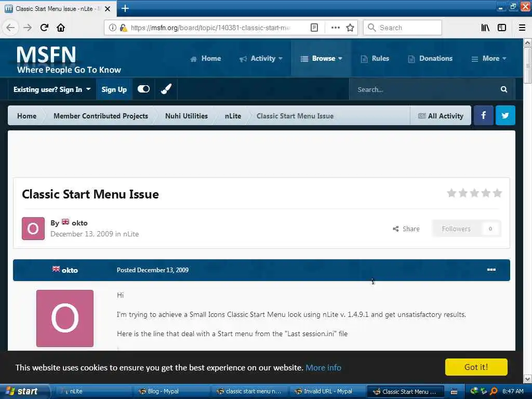Click keyboard icon beside the system tray
Viewport: 532px width, 399px height.
click(454, 392)
